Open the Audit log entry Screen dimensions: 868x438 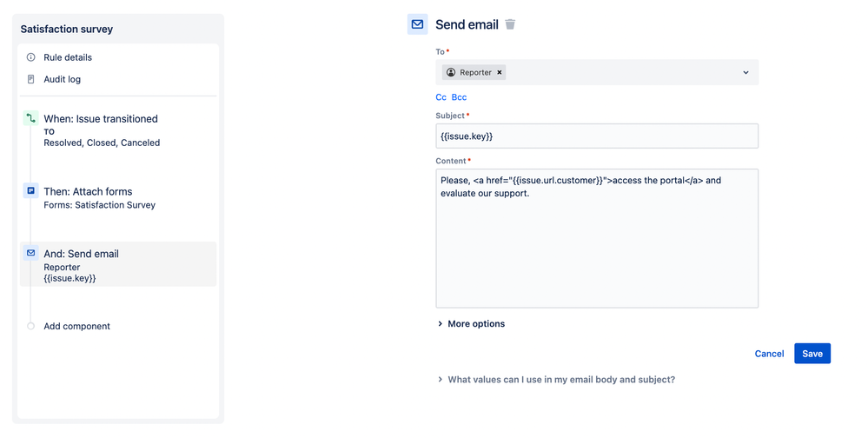point(62,79)
